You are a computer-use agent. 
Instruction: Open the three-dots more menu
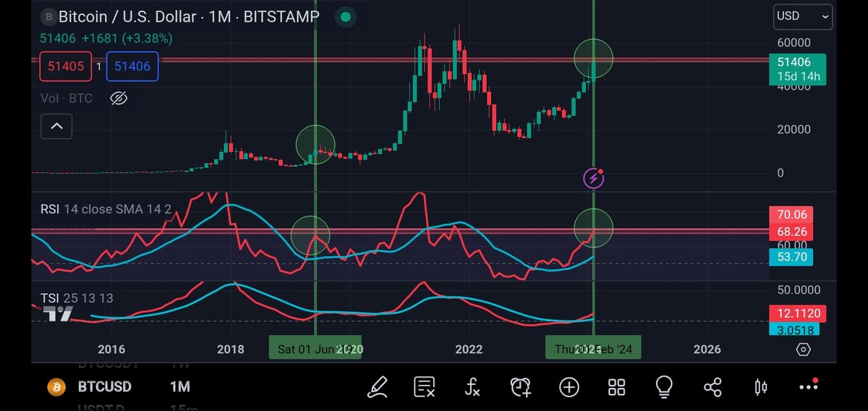pyautogui.click(x=808, y=387)
